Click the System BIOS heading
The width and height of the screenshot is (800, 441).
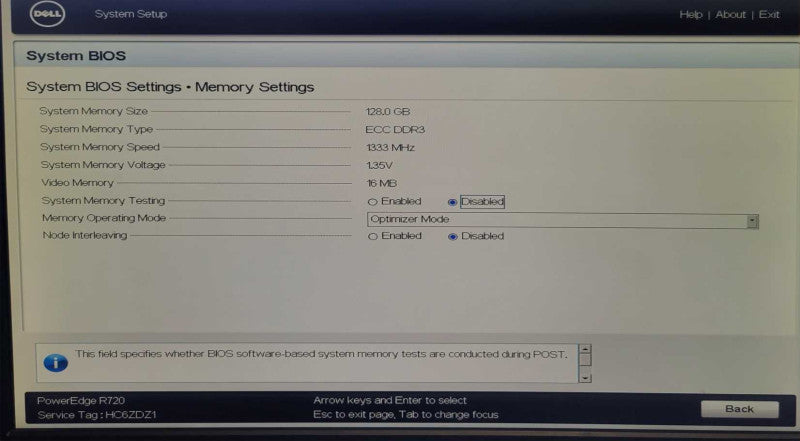(x=76, y=56)
